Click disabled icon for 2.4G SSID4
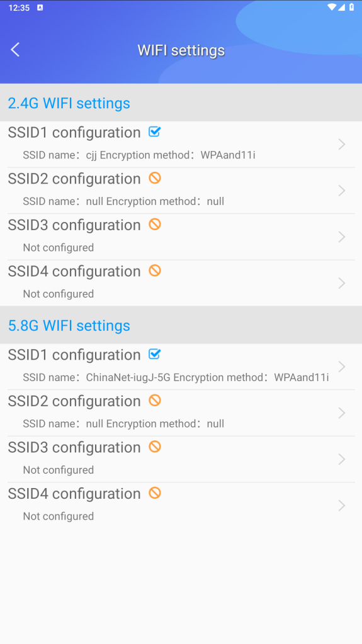The height and width of the screenshot is (644, 362). pyautogui.click(x=155, y=270)
